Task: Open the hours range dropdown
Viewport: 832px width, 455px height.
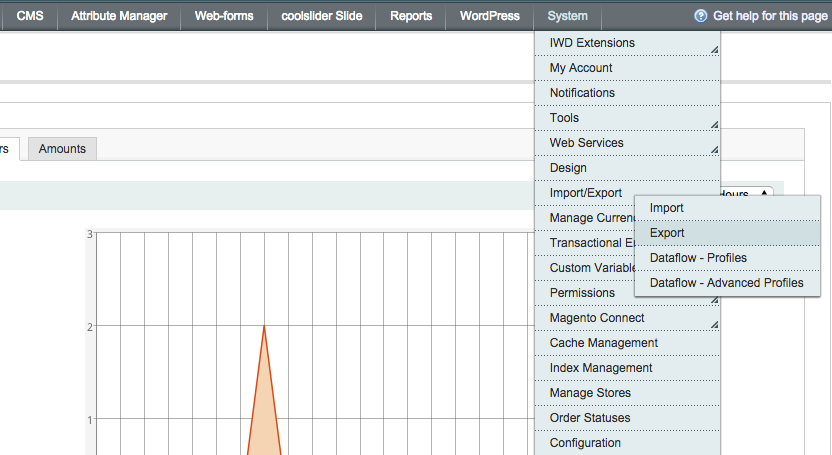Action: click(747, 191)
